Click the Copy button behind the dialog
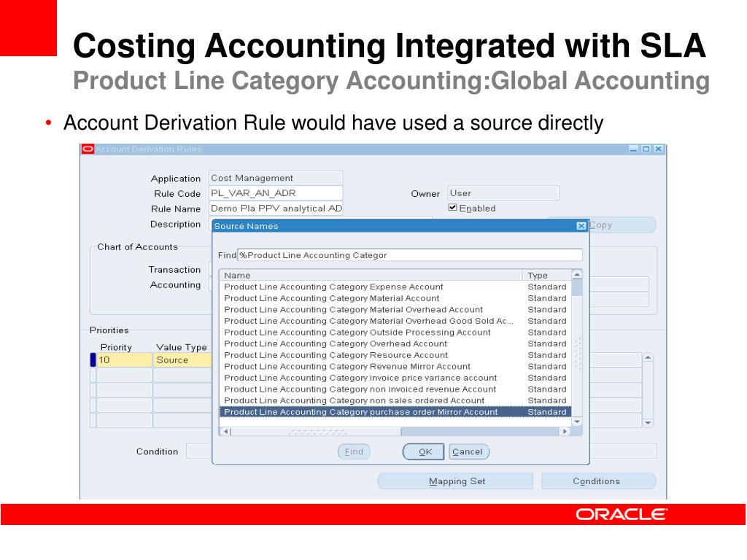 coord(622,225)
